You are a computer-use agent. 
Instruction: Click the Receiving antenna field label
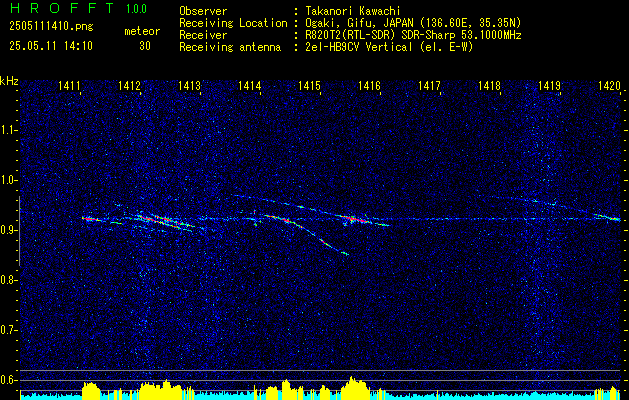230,47
